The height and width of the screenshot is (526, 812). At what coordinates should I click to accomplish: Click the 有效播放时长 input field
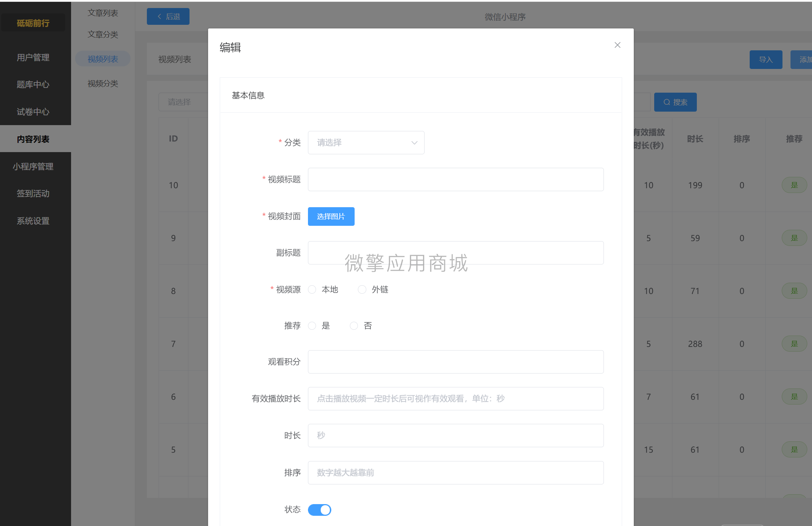[x=456, y=399]
